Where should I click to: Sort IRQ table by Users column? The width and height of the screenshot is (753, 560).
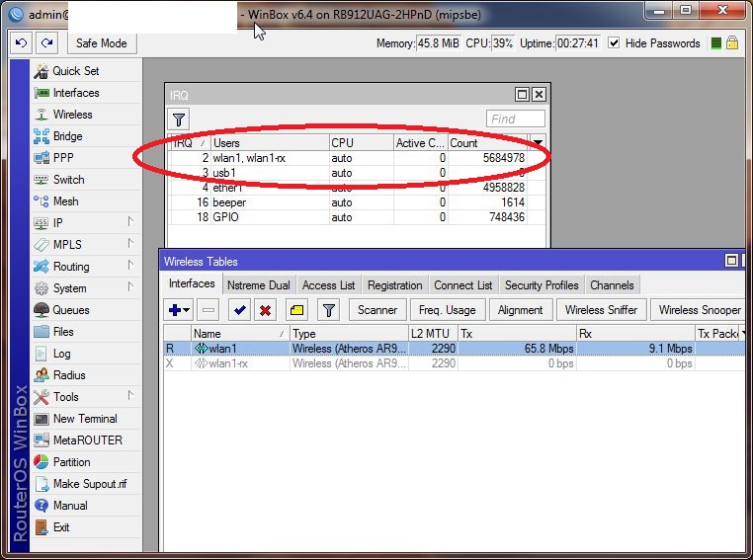pyautogui.click(x=270, y=143)
